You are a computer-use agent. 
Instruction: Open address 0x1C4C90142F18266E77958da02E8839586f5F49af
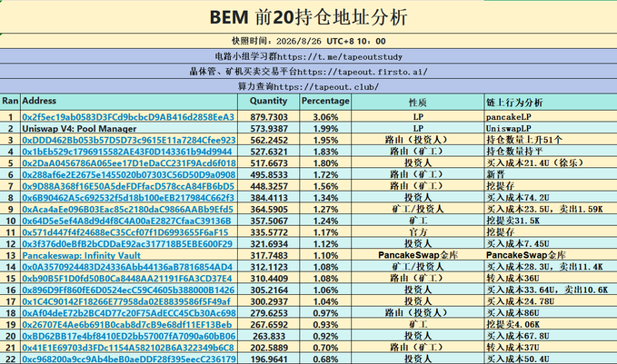pos(126,301)
